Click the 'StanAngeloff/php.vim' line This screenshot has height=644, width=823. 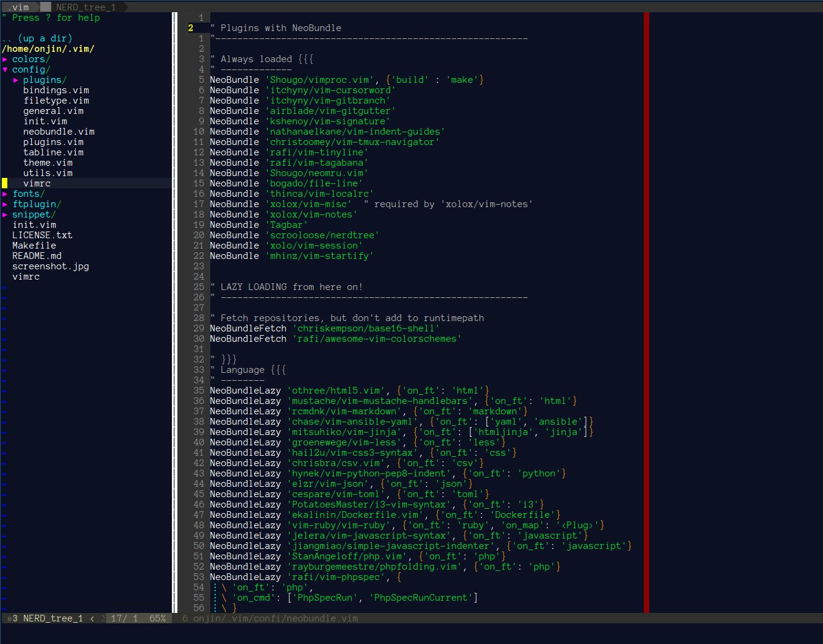point(358,556)
